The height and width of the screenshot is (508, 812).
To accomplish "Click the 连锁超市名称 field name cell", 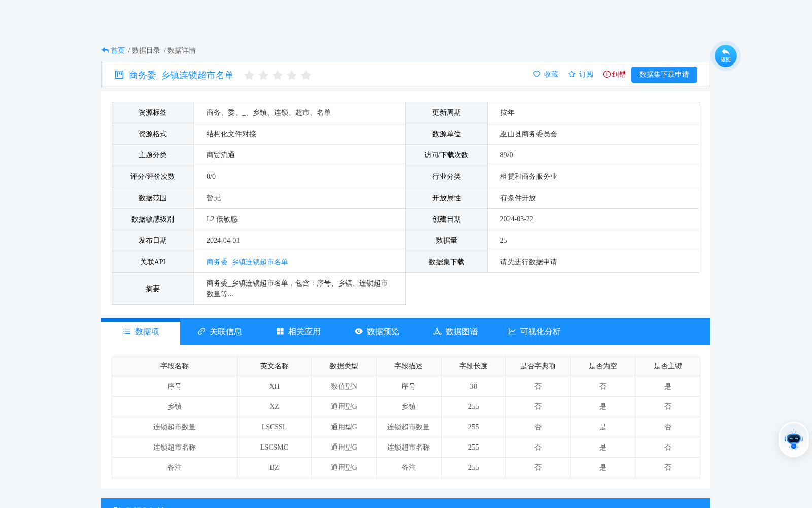I will coord(175,448).
